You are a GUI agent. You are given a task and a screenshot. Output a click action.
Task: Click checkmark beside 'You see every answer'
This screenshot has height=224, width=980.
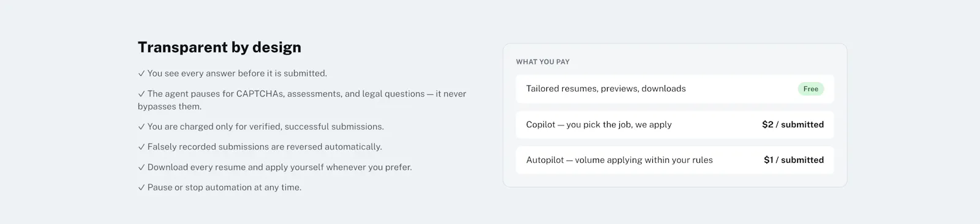pyautogui.click(x=141, y=73)
